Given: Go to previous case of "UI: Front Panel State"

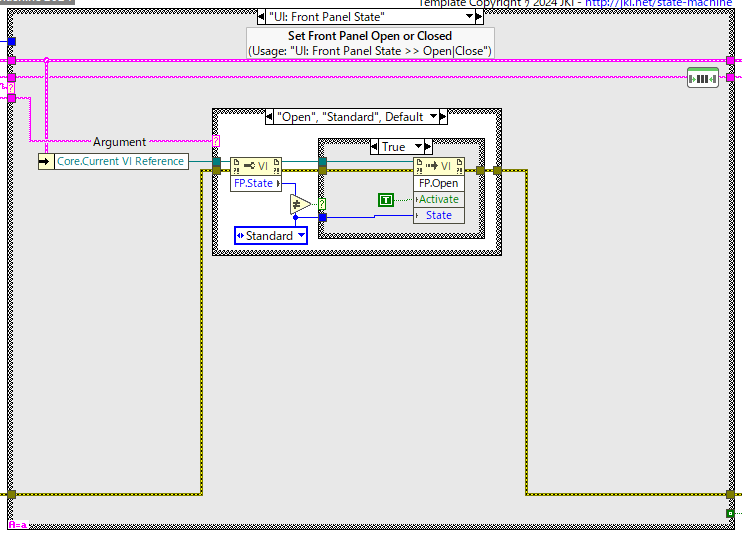Looking at the screenshot, I should (x=261, y=17).
